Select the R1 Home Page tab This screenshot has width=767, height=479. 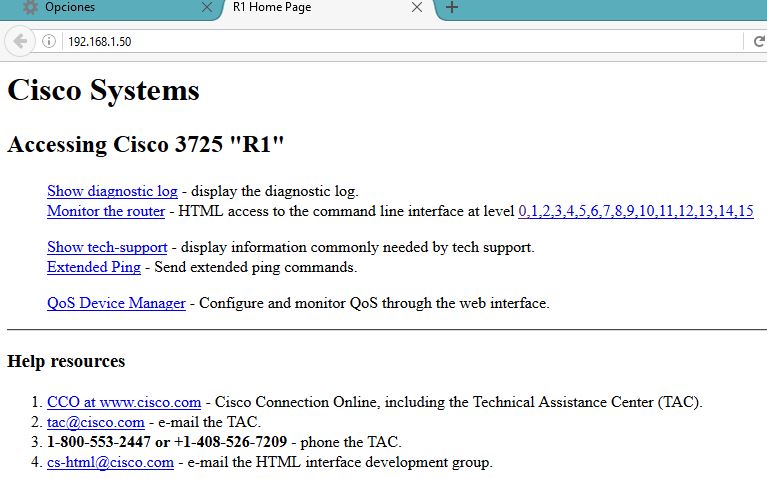[x=328, y=8]
